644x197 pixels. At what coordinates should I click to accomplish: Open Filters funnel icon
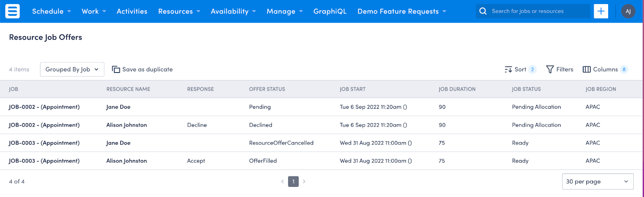tap(550, 69)
